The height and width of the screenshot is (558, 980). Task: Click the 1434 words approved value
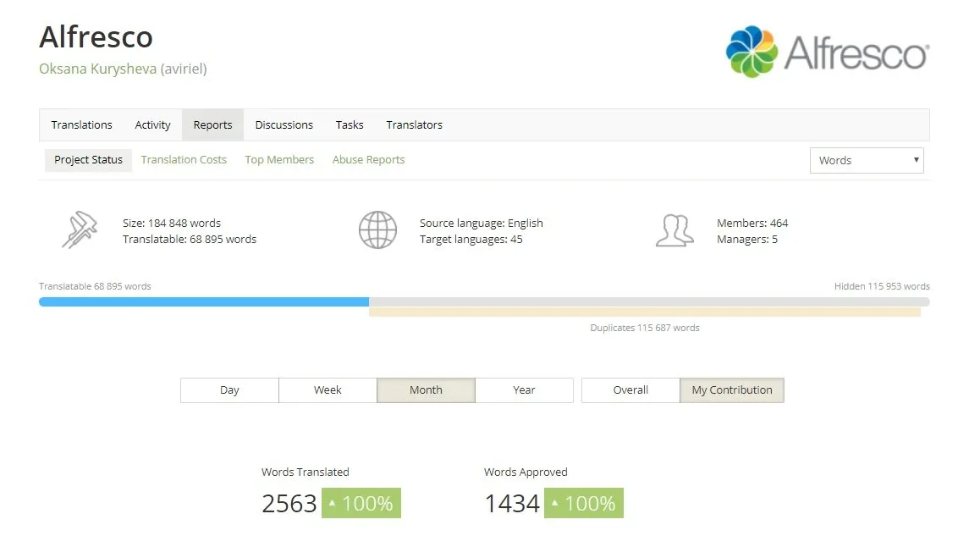coord(512,504)
